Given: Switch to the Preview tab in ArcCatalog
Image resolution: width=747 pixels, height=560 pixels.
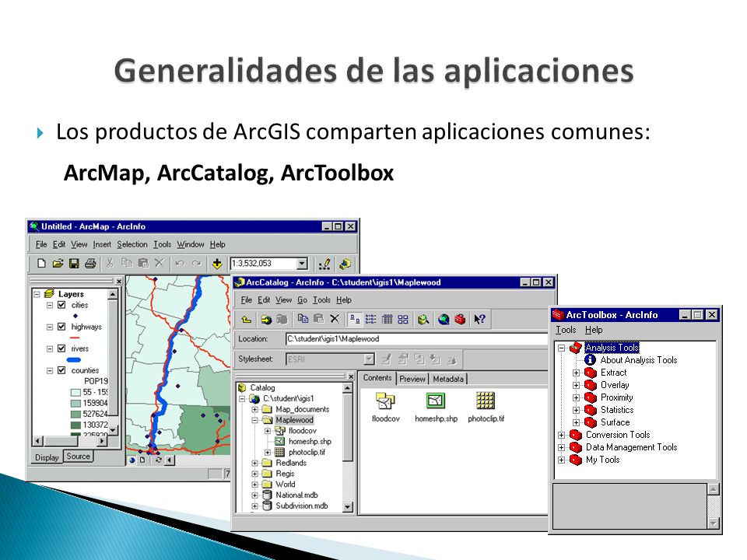Looking at the screenshot, I should pos(412,379).
